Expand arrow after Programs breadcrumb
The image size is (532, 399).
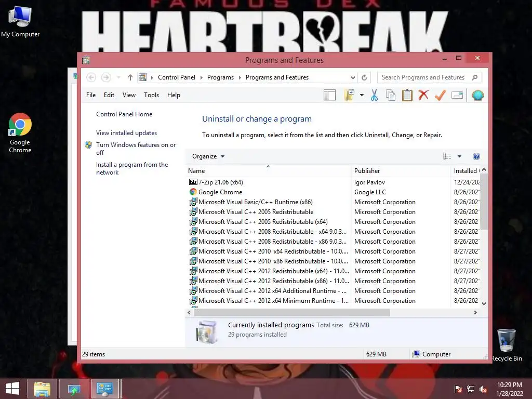tap(240, 77)
